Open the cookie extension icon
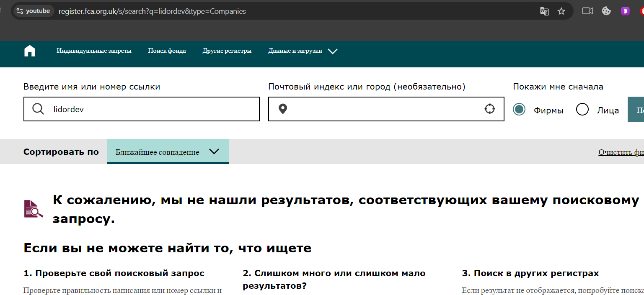 (606, 11)
